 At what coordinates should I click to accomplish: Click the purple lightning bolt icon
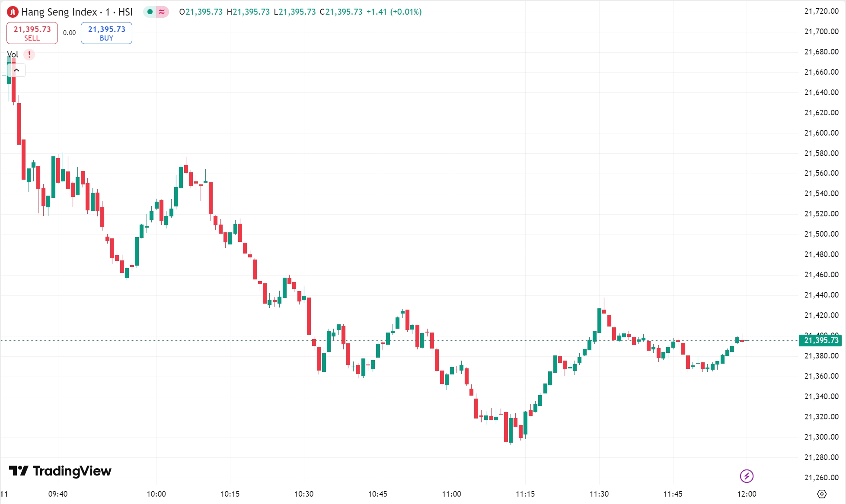747,476
